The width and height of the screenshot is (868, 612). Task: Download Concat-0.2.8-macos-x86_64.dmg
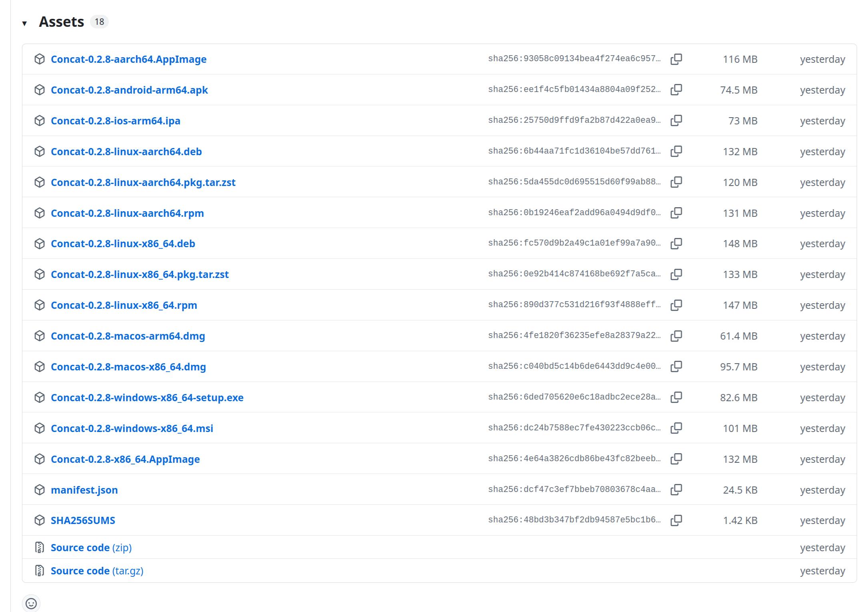(x=128, y=367)
